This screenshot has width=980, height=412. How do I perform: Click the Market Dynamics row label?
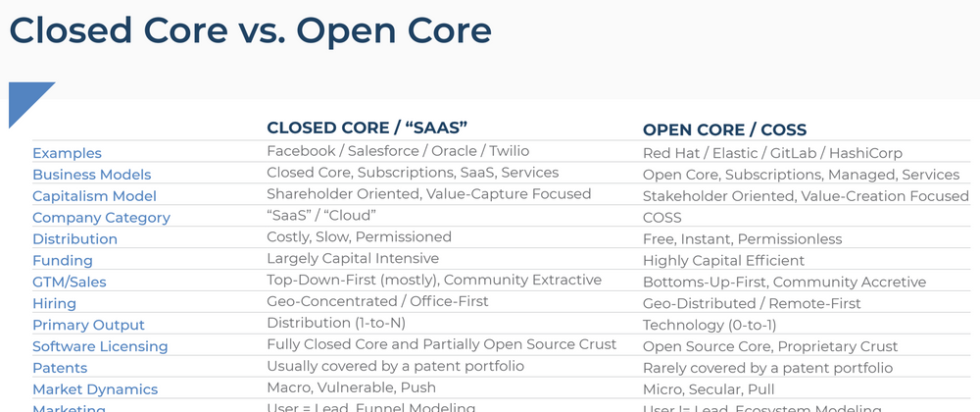coord(95,389)
